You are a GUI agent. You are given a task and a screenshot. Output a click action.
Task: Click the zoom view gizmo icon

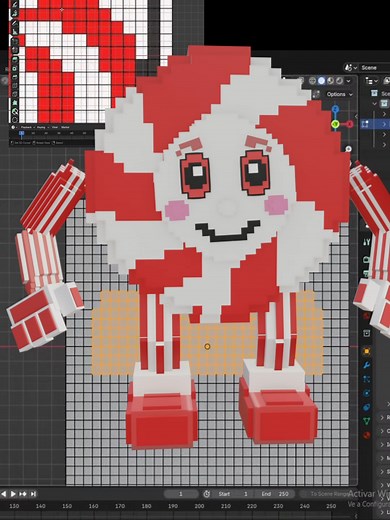point(348,149)
